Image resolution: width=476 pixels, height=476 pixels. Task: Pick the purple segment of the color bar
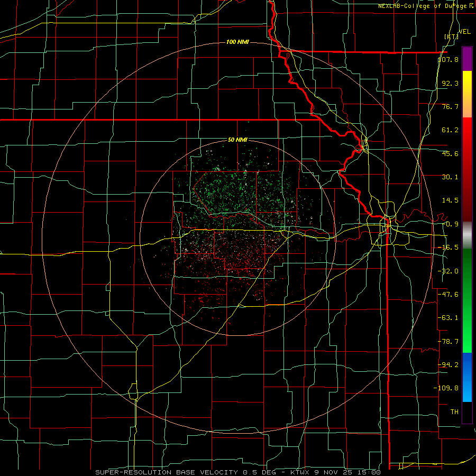467,59
